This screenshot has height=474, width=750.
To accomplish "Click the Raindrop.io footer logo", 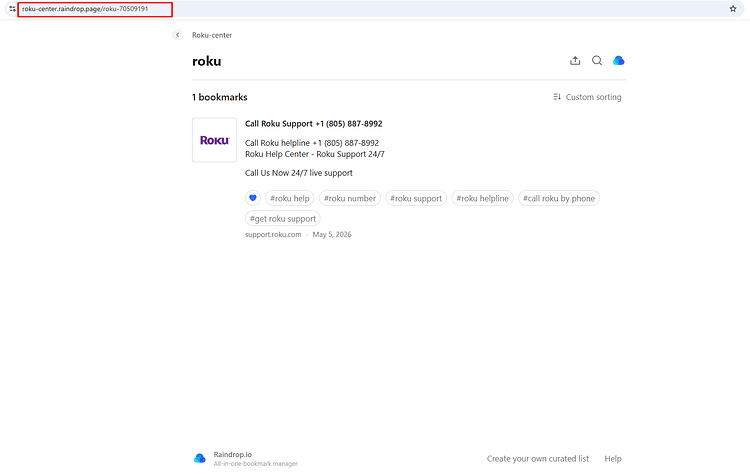I will (x=200, y=458).
